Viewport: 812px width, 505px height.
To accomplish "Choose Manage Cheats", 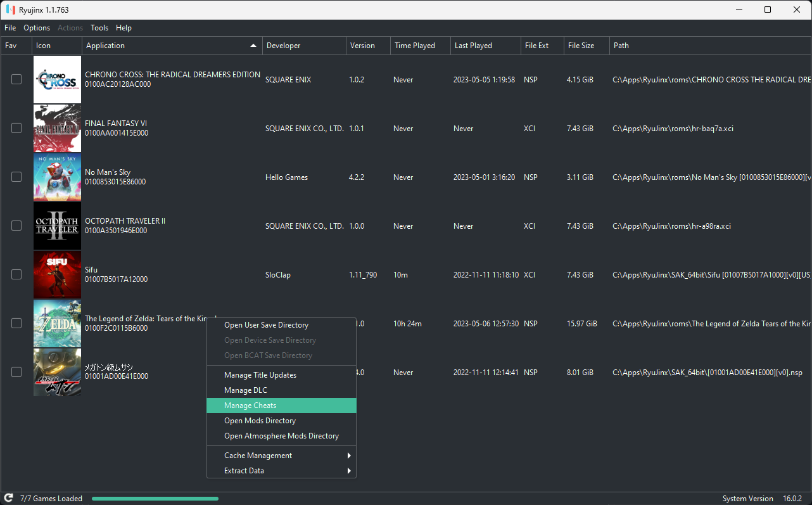I will [281, 406].
